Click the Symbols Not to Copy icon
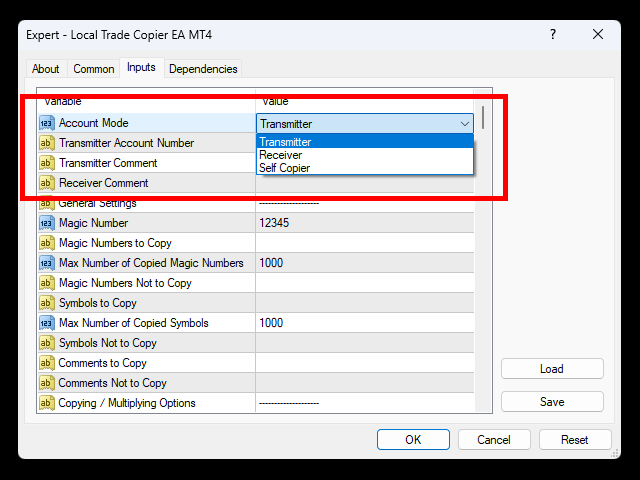This screenshot has height=480, width=640. (x=47, y=343)
